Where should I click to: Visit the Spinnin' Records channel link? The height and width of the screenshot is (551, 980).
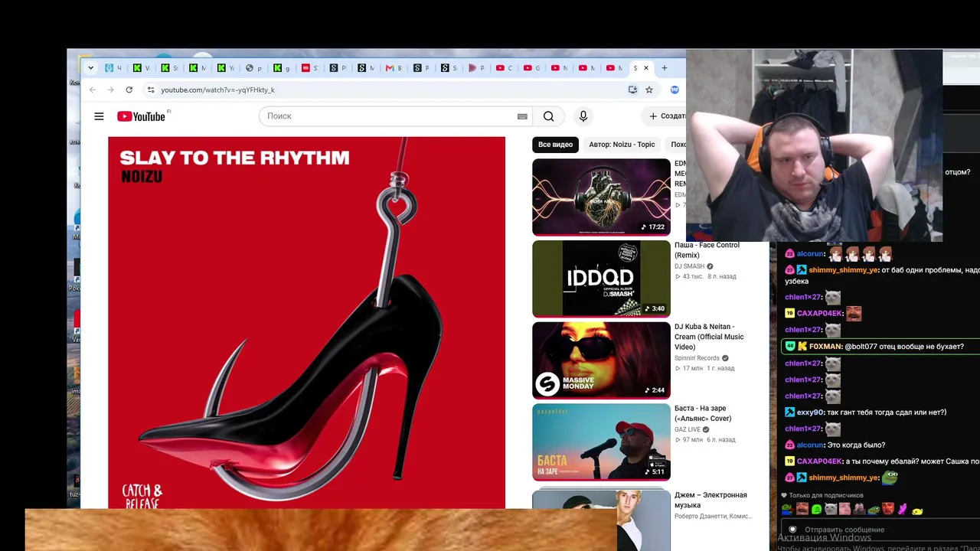(697, 358)
